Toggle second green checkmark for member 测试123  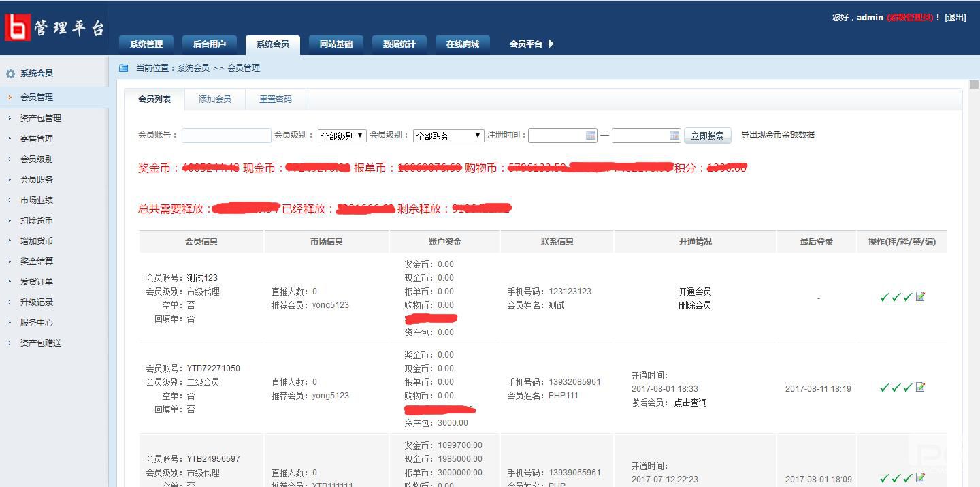click(x=896, y=297)
